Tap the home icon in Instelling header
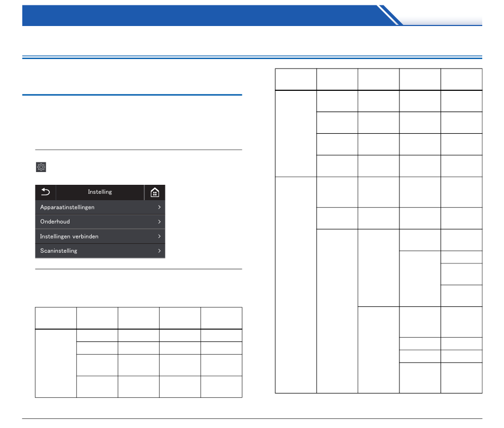504x428 pixels. [x=154, y=192]
